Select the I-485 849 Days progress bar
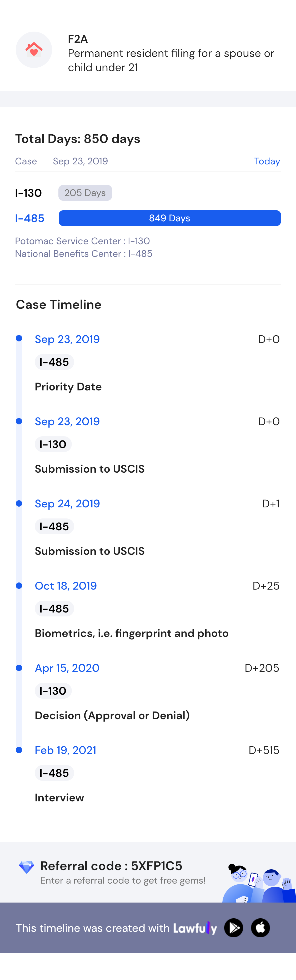Screen dimensions: 296x980 [169, 218]
